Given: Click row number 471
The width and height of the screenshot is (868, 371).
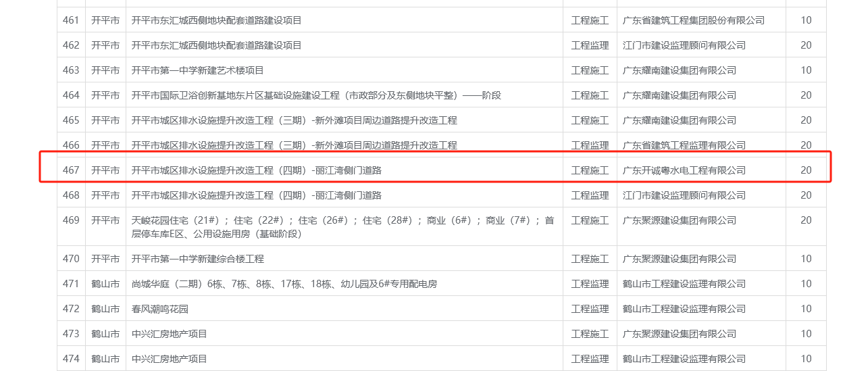Looking at the screenshot, I should 71,284.
